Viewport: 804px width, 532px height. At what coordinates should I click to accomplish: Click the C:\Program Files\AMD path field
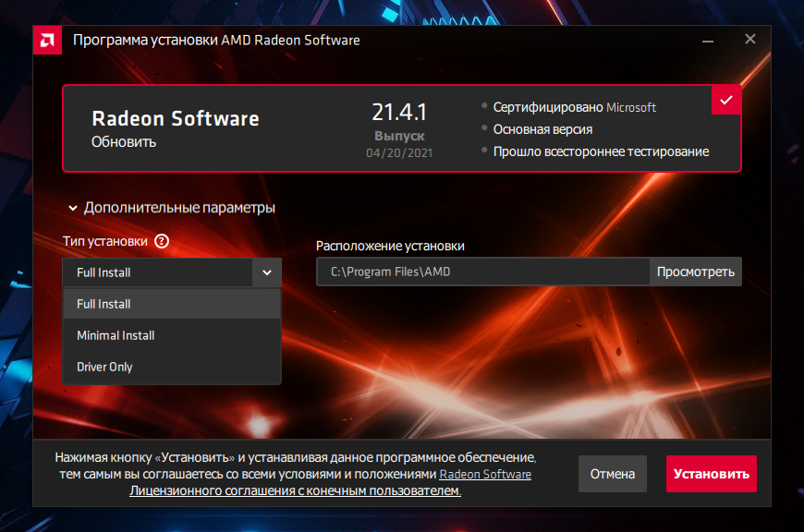[x=482, y=272]
